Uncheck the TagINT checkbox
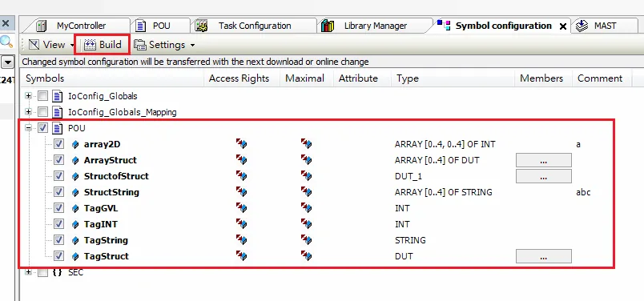The width and height of the screenshot is (644, 301). pos(58,224)
